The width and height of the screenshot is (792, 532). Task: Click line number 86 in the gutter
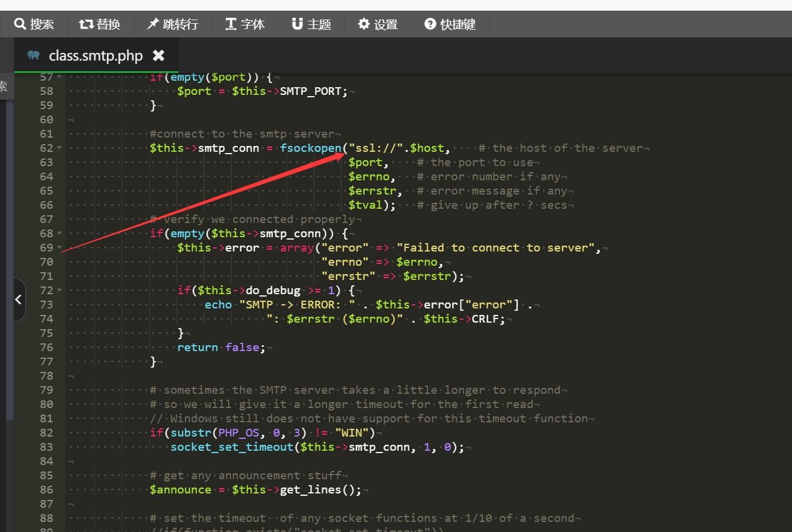tap(46, 490)
